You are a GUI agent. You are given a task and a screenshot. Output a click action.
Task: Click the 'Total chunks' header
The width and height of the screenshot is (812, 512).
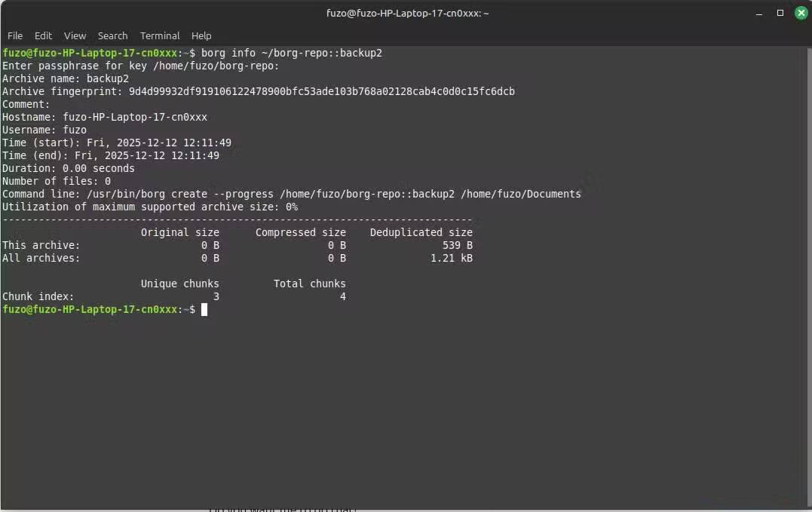point(310,284)
